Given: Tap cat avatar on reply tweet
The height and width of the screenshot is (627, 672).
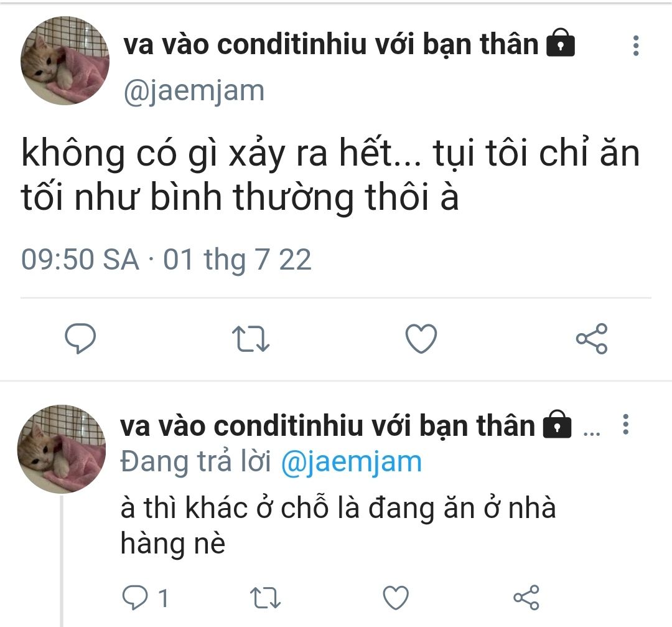Looking at the screenshot, I should 61,448.
